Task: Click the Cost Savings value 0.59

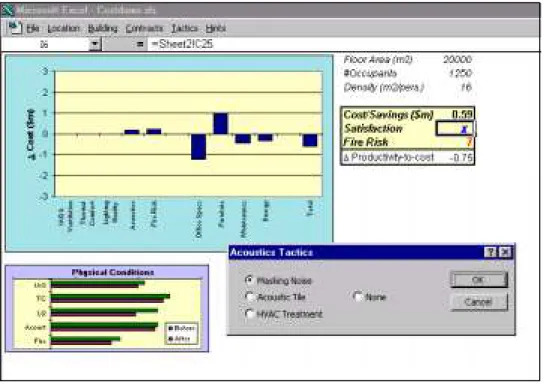Action: click(x=462, y=114)
